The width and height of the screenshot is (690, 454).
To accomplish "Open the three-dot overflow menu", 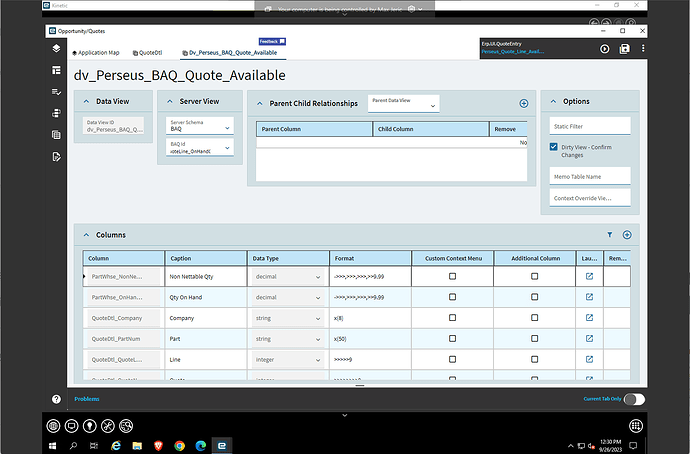I will pyautogui.click(x=643, y=48).
